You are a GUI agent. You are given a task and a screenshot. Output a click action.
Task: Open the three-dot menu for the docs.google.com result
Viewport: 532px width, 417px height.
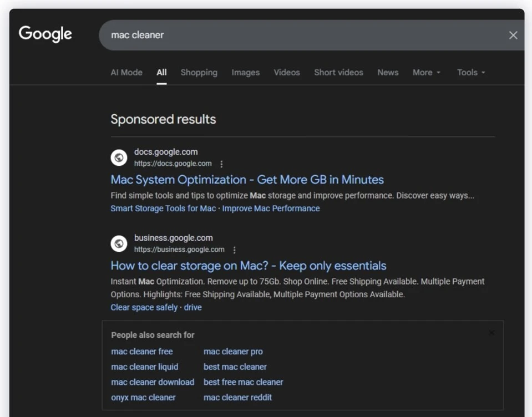pos(221,164)
